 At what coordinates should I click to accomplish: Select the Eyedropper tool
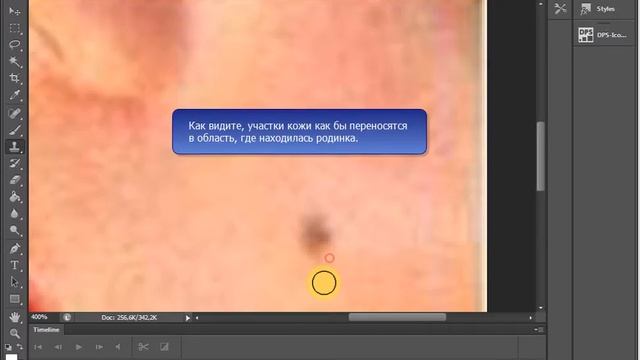click(15, 95)
